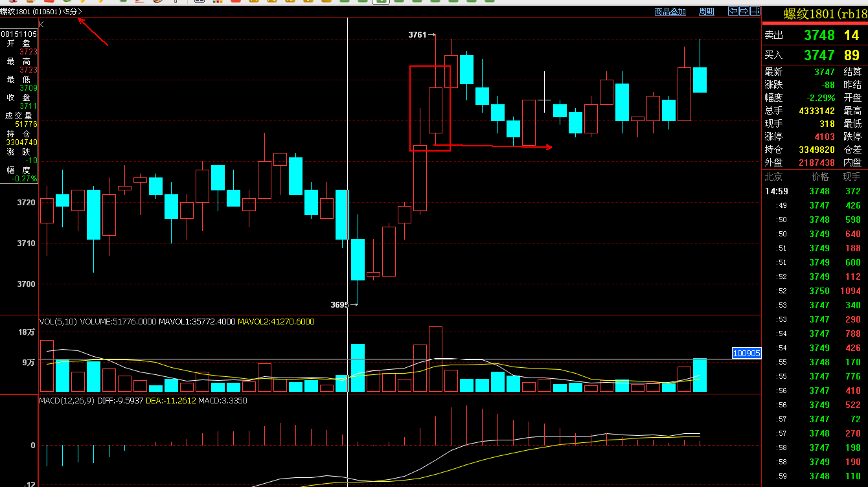This screenshot has width=868, height=487.
Task: Click the 卖出 sell price 3748
Action: [819, 35]
